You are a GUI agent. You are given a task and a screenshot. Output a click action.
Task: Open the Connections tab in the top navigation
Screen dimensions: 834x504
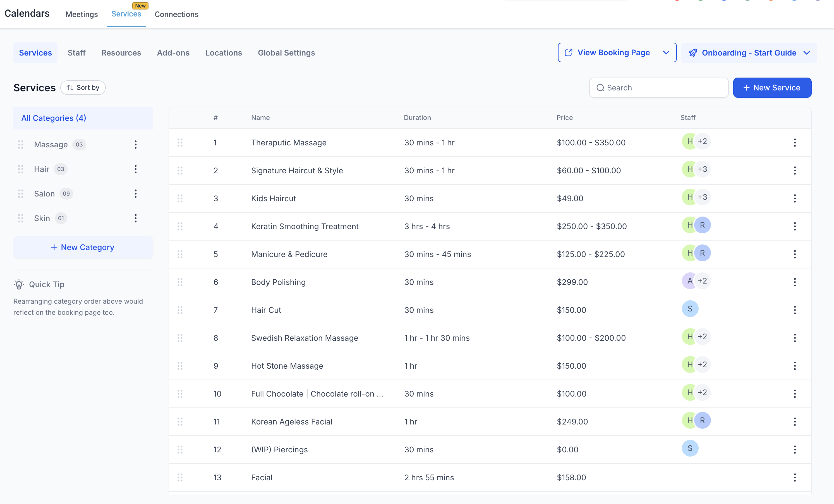pos(176,14)
